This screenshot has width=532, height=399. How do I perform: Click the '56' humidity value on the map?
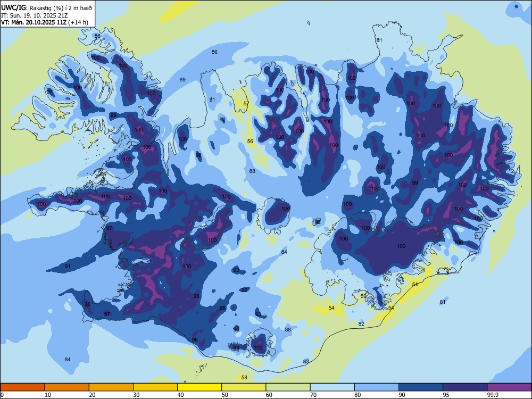(x=250, y=142)
